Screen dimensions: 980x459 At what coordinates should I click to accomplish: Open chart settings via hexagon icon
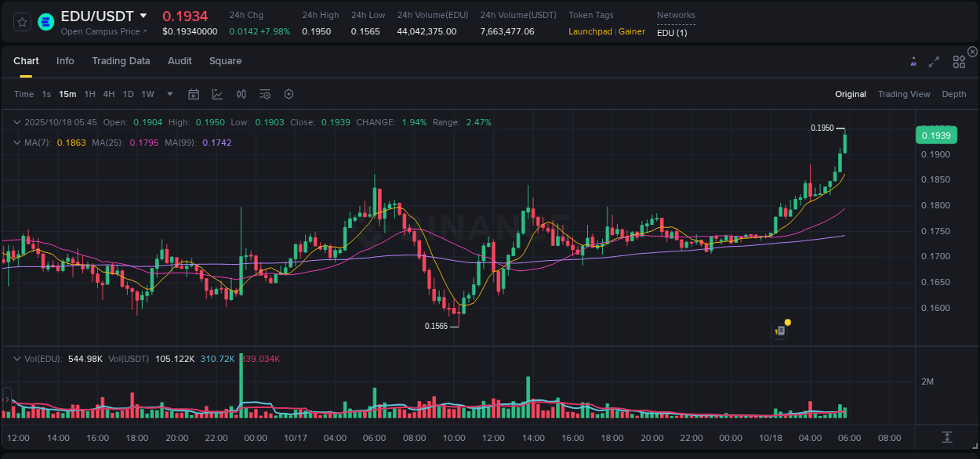click(x=289, y=93)
